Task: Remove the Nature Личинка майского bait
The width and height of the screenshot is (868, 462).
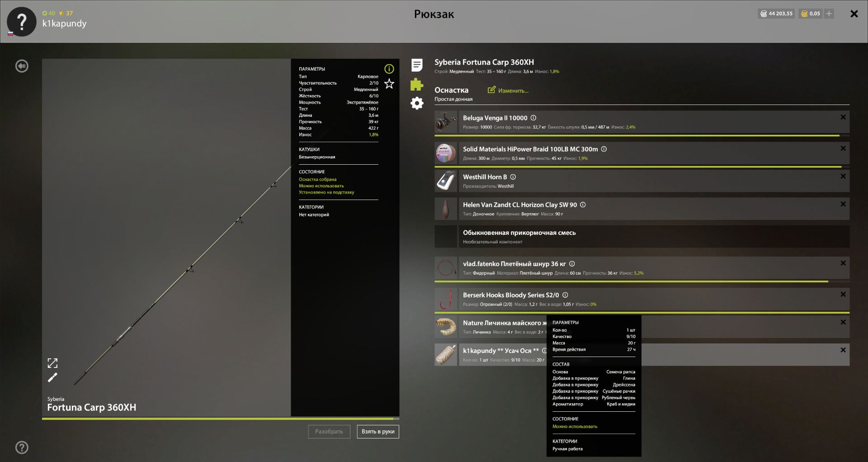Action: click(x=843, y=322)
